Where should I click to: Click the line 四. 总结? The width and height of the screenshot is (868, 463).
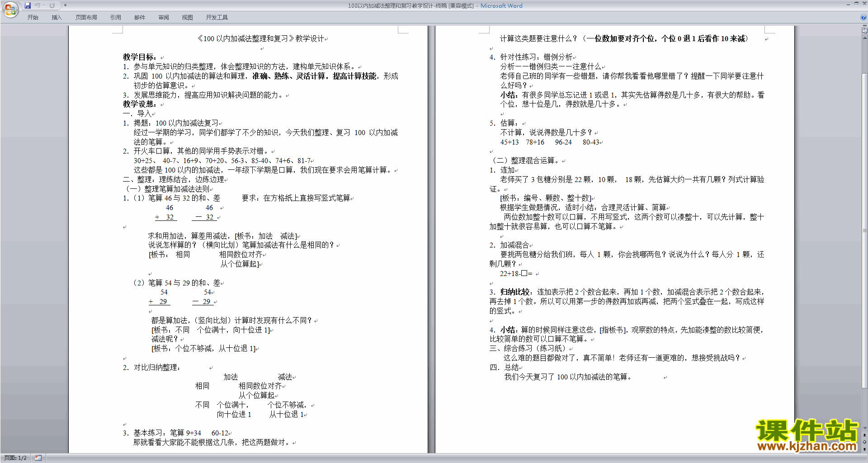coord(504,367)
